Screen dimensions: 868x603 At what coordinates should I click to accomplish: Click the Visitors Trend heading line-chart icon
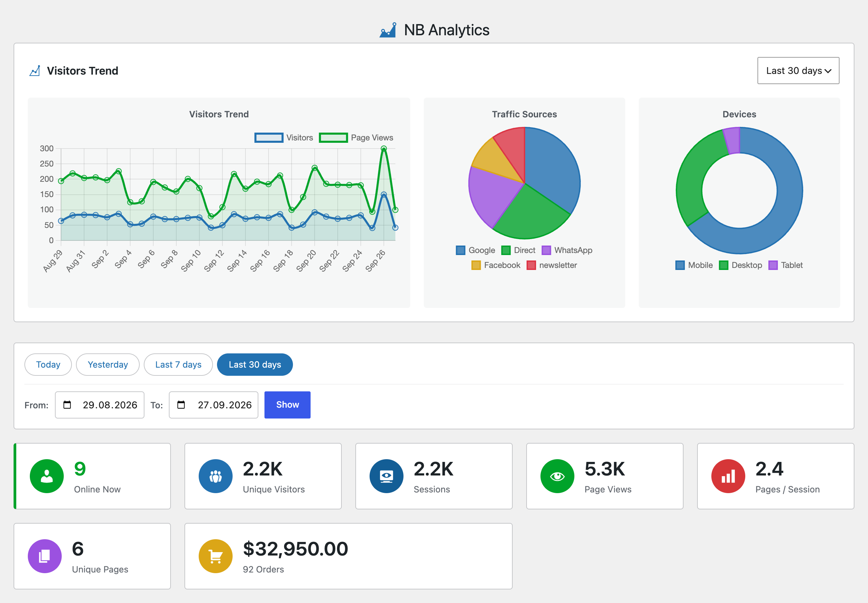(35, 71)
